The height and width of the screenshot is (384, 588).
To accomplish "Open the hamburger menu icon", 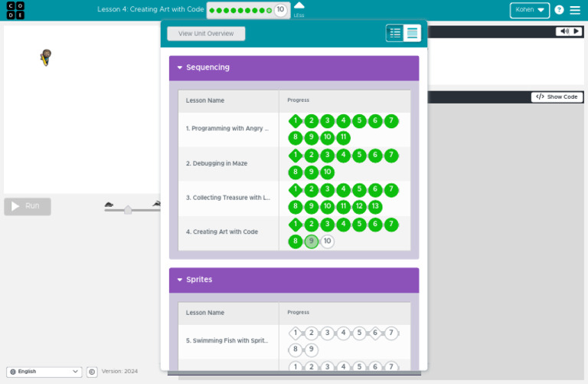I will [575, 10].
